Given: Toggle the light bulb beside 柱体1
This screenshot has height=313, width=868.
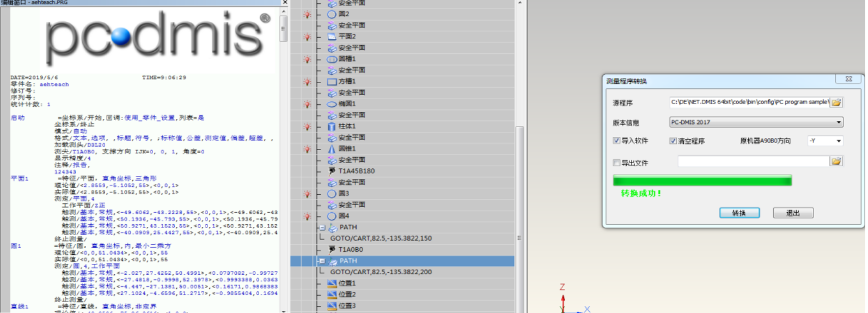Looking at the screenshot, I should pyautogui.click(x=308, y=127).
